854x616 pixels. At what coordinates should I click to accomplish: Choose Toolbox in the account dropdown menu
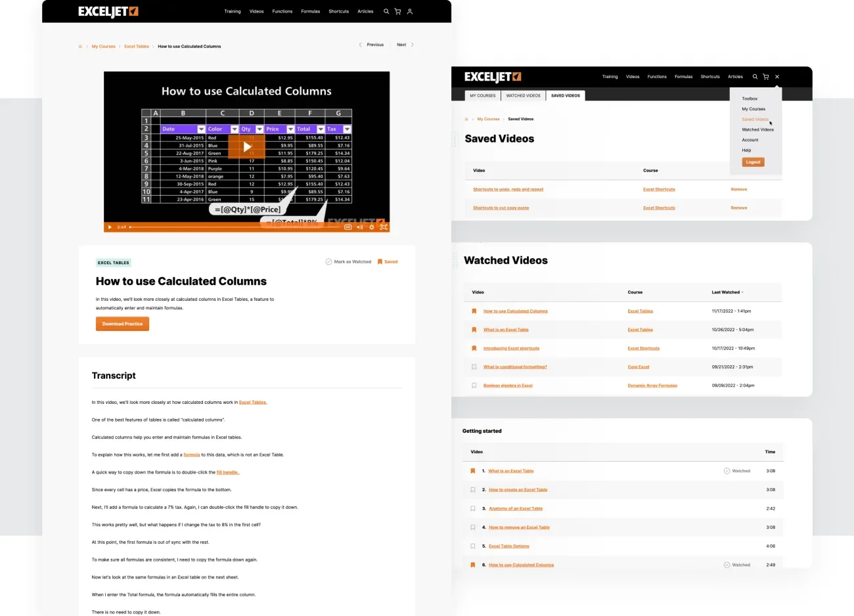750,99
